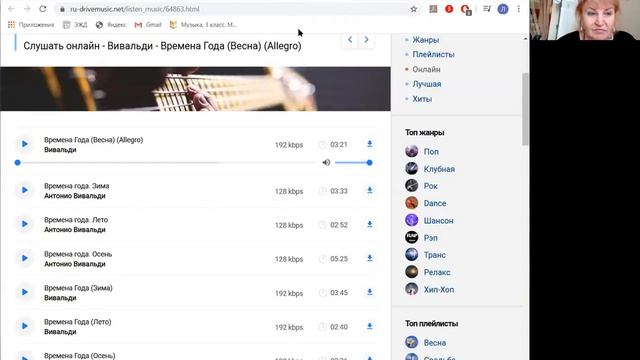Bookmark this page with star icon
The image size is (640, 360).
tap(413, 9)
